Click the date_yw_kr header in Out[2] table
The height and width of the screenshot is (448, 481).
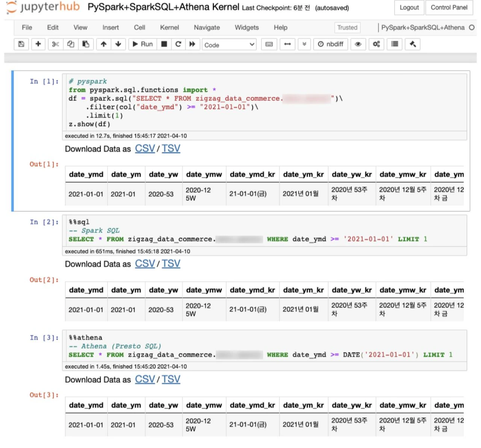(x=352, y=290)
